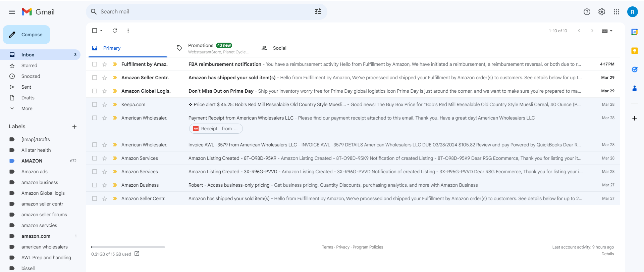
Task: Open the Amazon Listing Created 3X-R96G-PVVD email
Action: [353, 172]
